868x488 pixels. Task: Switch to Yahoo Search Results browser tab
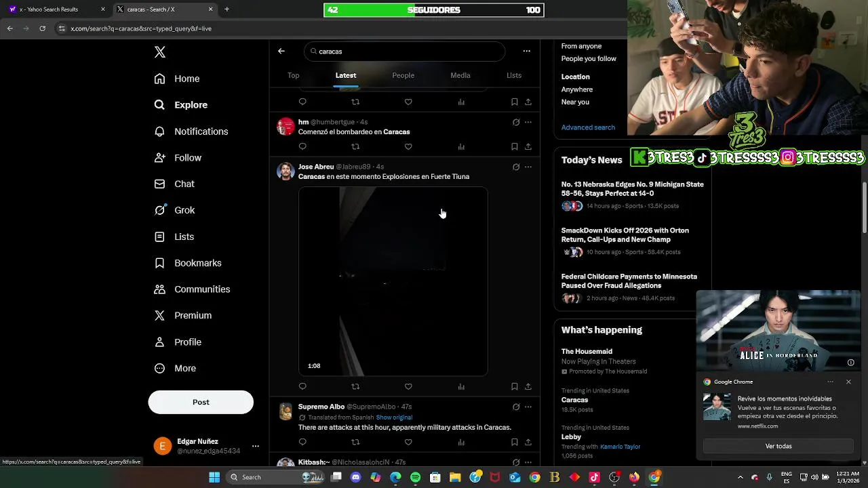tap(56, 9)
